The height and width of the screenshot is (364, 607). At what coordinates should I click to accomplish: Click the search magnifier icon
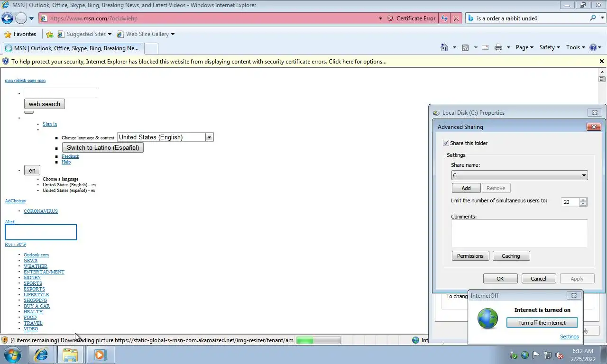coord(593,18)
